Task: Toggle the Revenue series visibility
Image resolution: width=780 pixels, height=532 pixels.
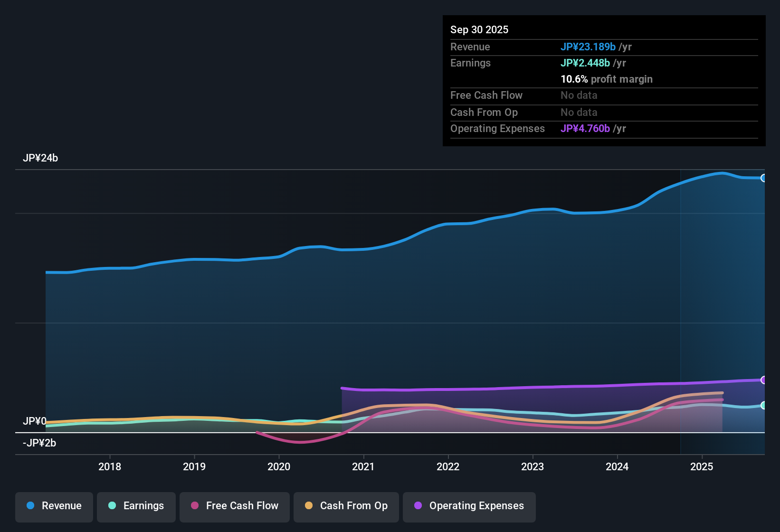Action: coord(54,506)
